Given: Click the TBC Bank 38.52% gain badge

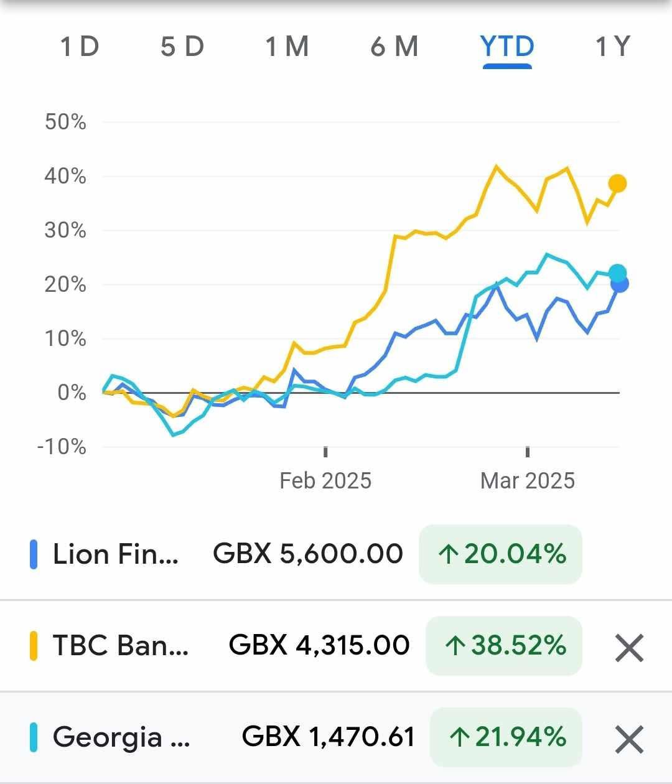Looking at the screenshot, I should tap(504, 645).
